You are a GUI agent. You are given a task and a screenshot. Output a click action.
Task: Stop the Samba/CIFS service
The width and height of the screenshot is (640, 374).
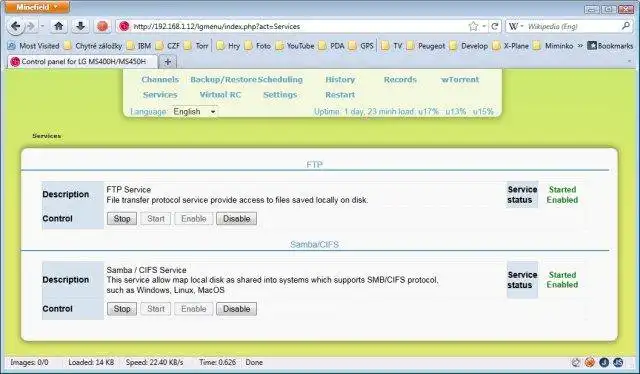[122, 309]
